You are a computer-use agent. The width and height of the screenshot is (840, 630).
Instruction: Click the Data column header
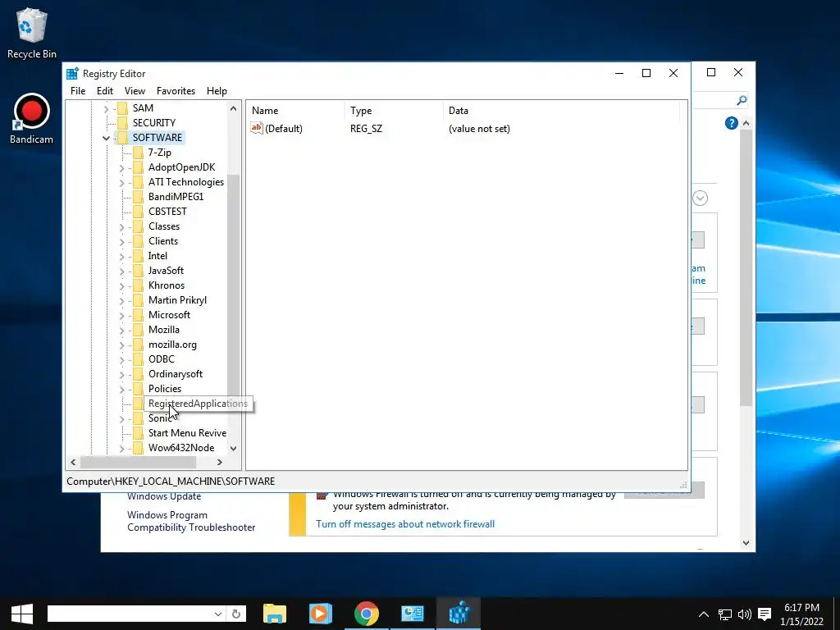coord(561,111)
